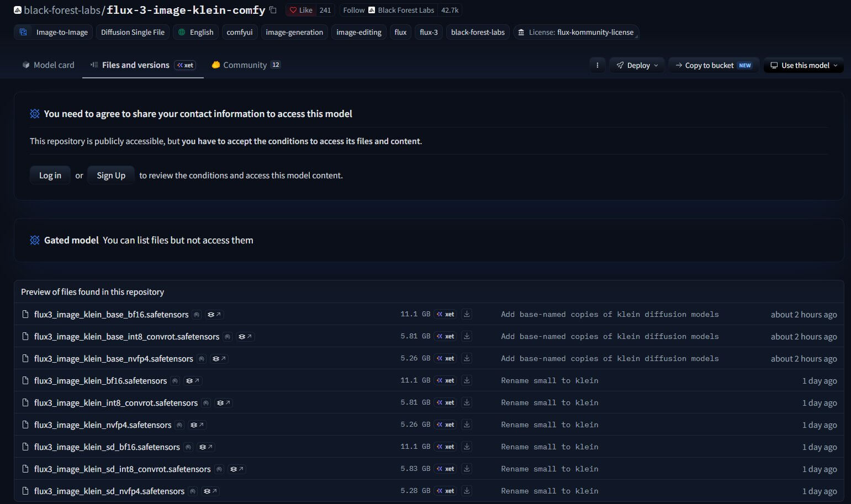Switch to the Model card tab
The image size is (851, 504).
click(x=48, y=65)
